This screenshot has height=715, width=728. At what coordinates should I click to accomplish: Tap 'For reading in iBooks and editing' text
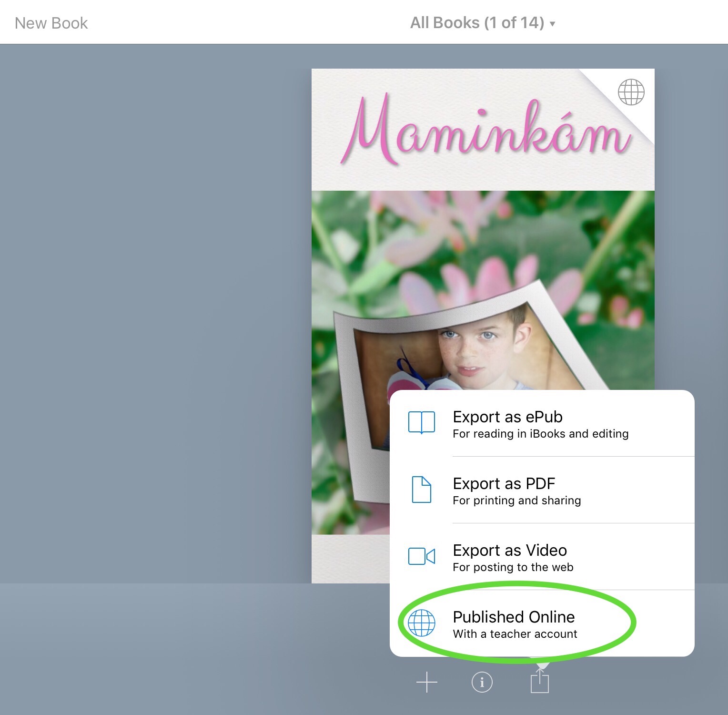(540, 434)
